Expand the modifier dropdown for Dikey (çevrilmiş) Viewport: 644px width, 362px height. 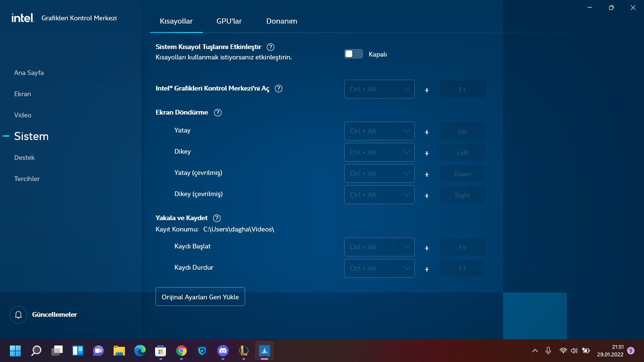point(380,195)
